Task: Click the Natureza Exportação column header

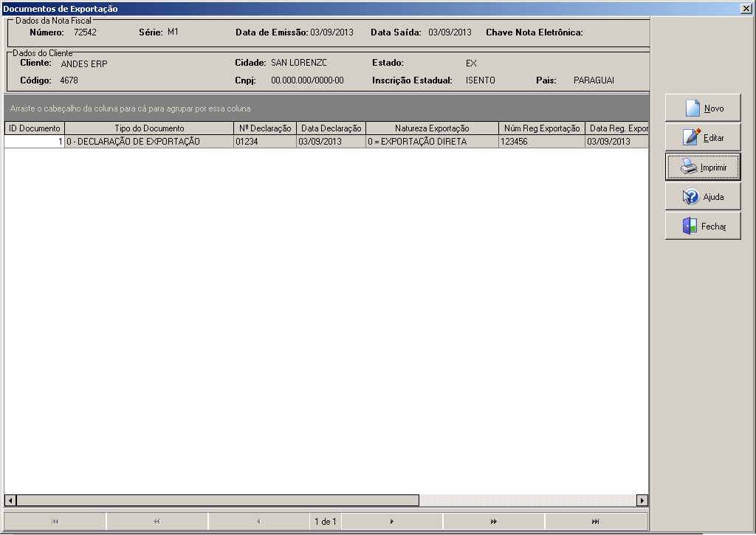Action: [x=432, y=128]
